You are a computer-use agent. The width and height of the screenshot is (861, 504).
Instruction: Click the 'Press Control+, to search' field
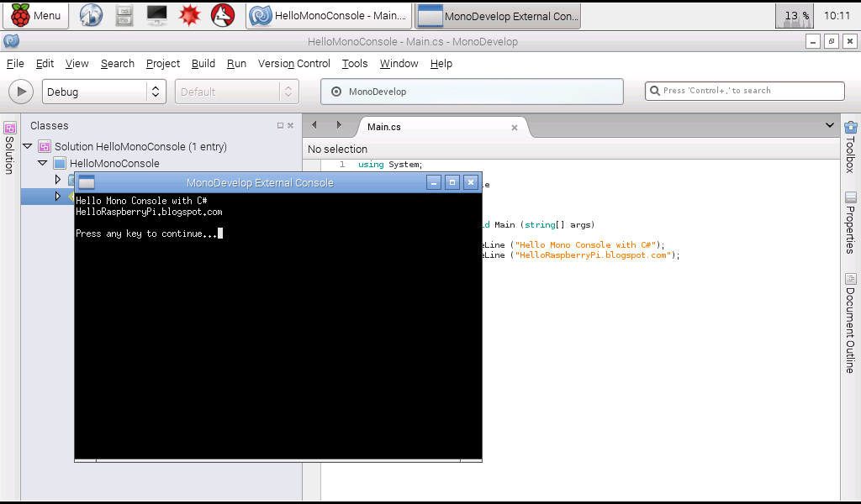pyautogui.click(x=745, y=91)
